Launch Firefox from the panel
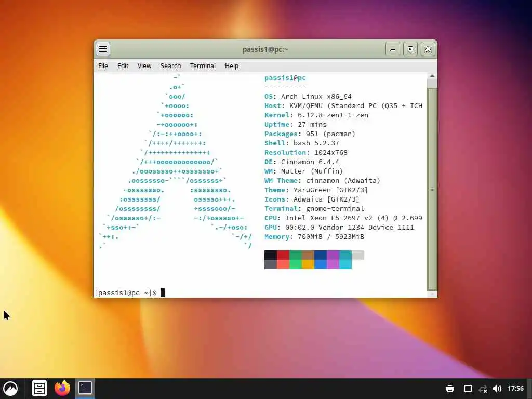This screenshot has height=399, width=532. point(62,389)
